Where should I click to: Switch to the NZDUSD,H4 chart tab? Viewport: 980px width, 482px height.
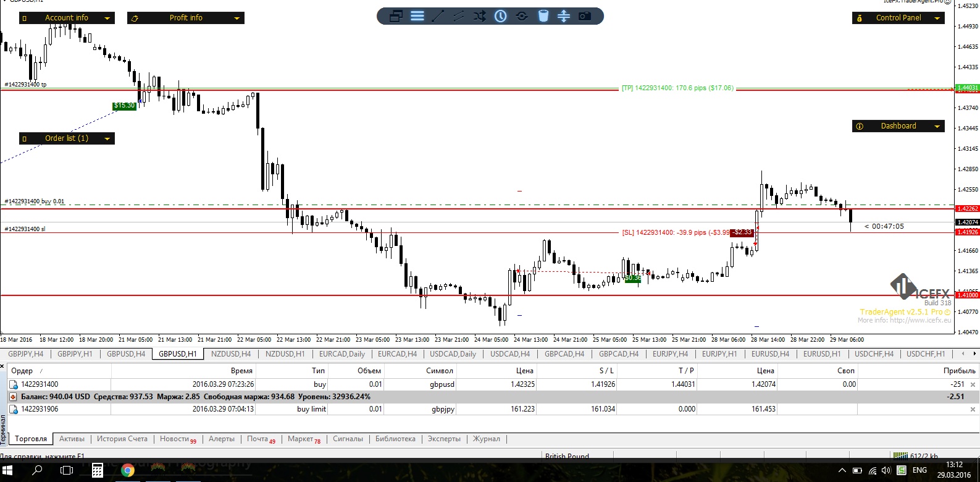(x=231, y=354)
